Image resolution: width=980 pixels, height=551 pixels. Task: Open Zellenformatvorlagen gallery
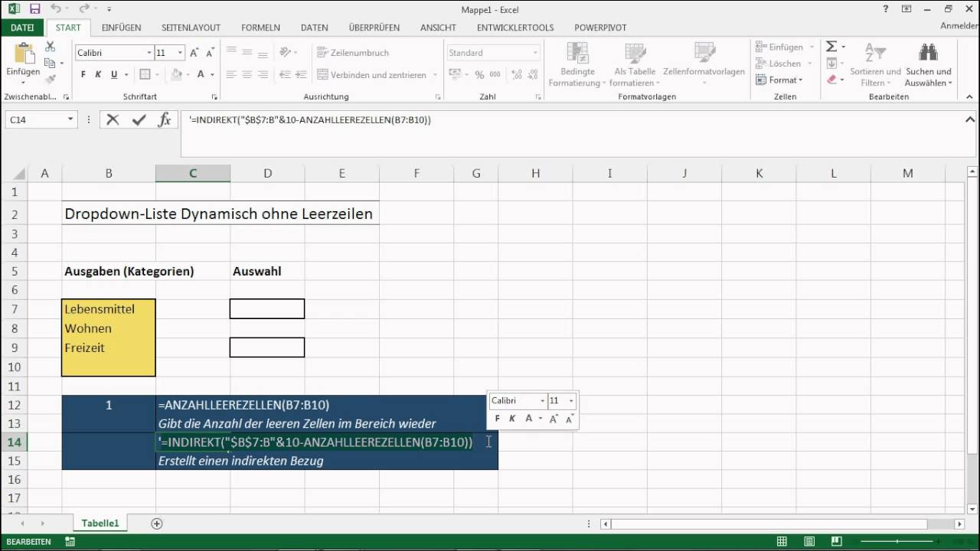(704, 58)
